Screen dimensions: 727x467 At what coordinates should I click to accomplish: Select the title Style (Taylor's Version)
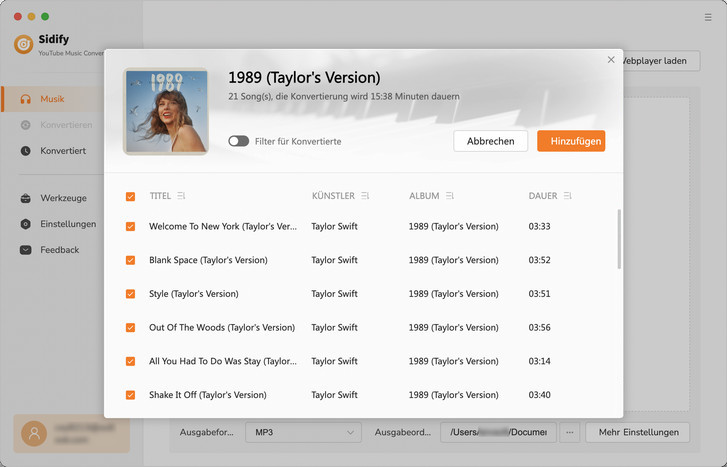point(193,294)
